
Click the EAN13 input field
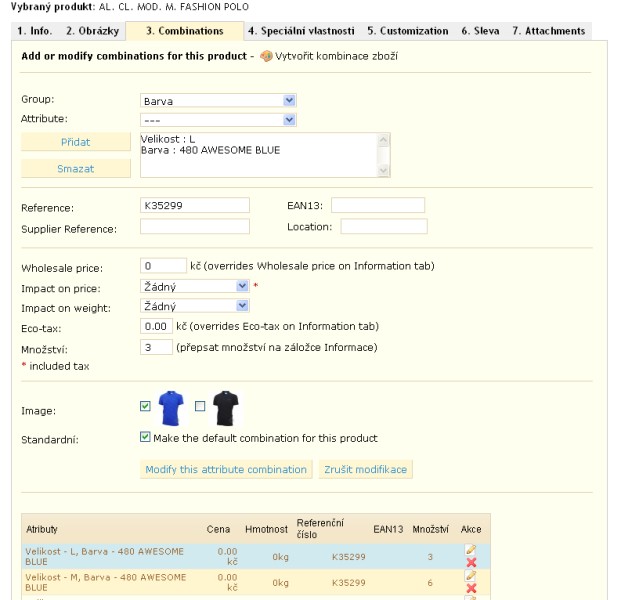pos(378,206)
